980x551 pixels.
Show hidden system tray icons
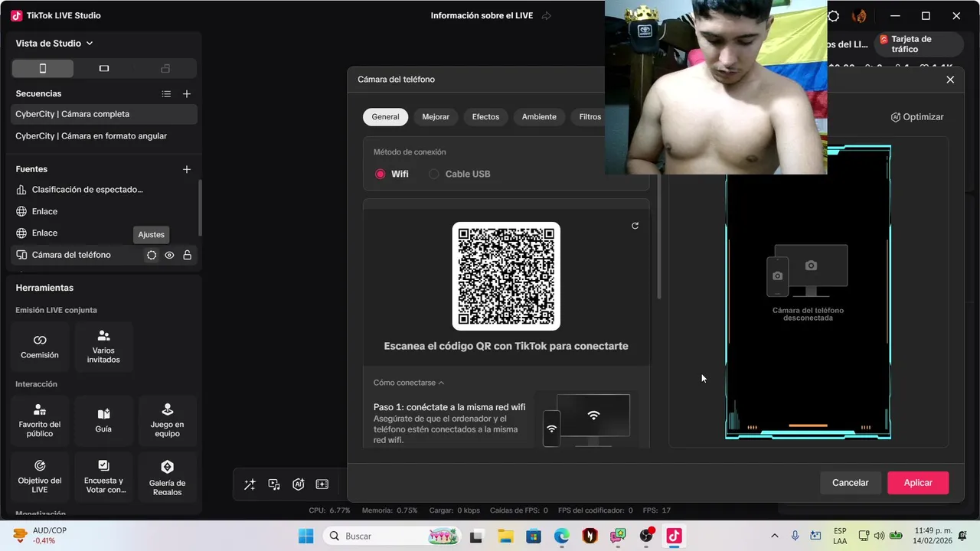775,536
